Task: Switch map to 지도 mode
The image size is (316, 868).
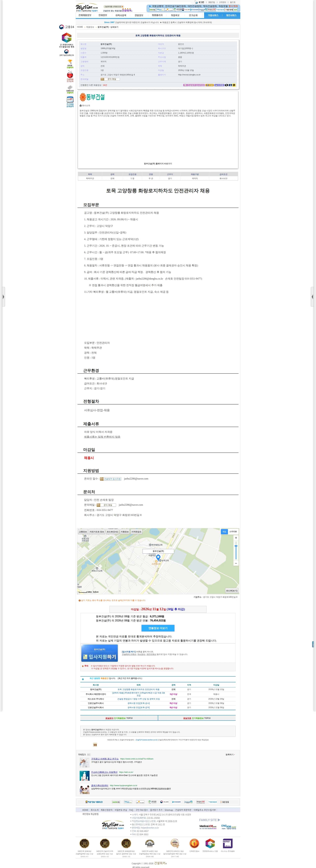Action: 224,532
